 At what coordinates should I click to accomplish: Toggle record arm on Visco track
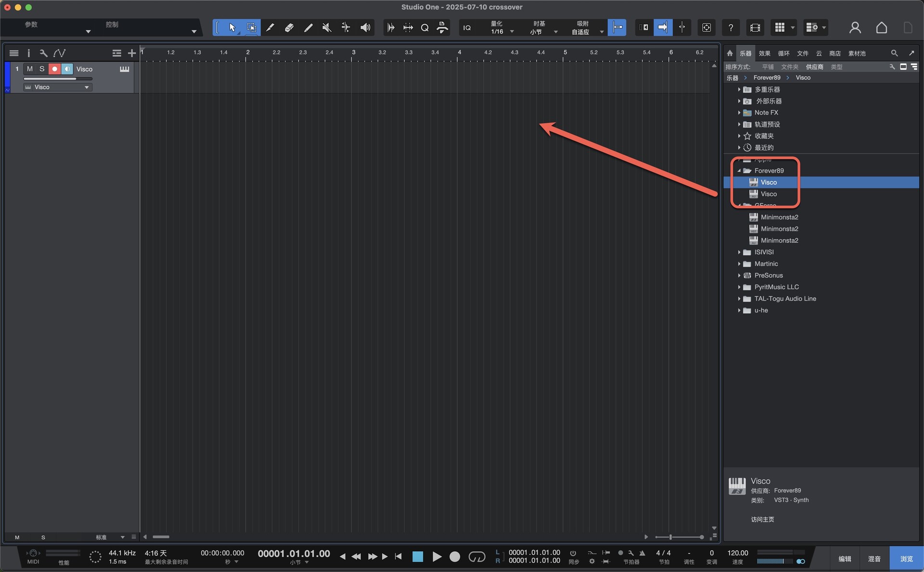coord(54,69)
